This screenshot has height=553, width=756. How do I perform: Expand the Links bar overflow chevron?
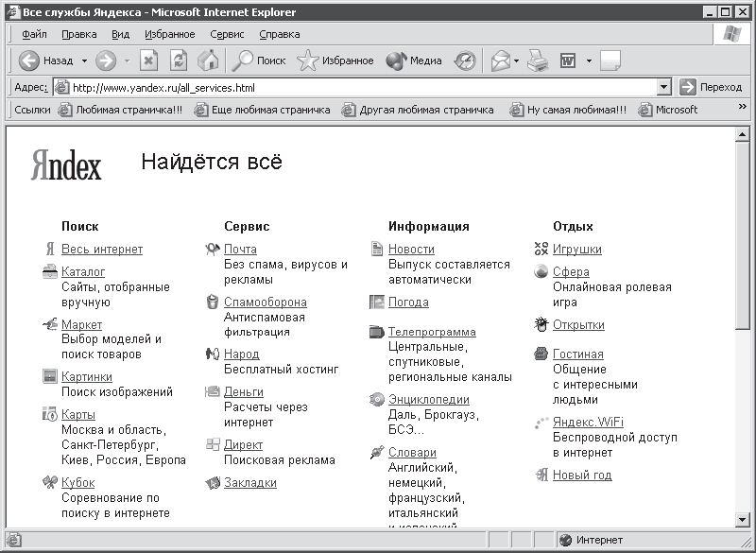click(743, 107)
